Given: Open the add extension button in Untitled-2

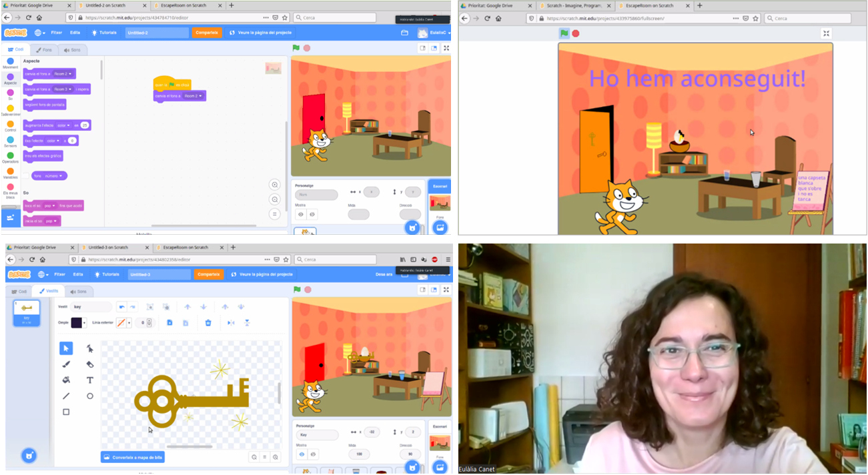Looking at the screenshot, I should [11, 217].
